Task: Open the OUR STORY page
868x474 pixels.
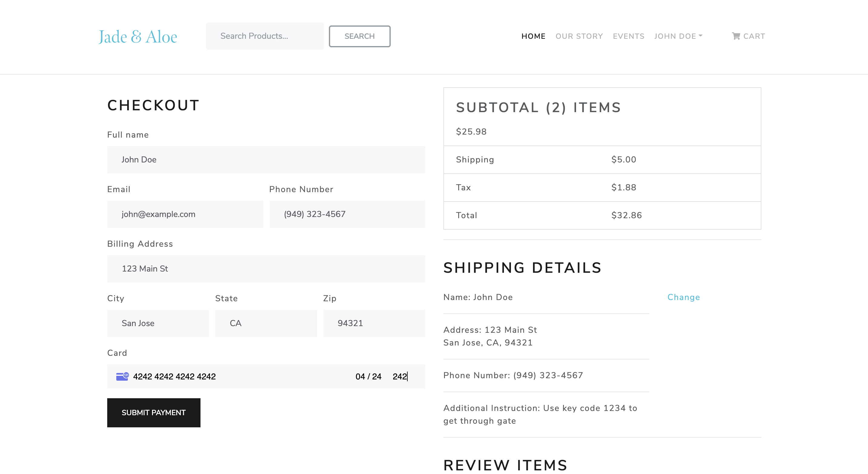Action: click(579, 36)
